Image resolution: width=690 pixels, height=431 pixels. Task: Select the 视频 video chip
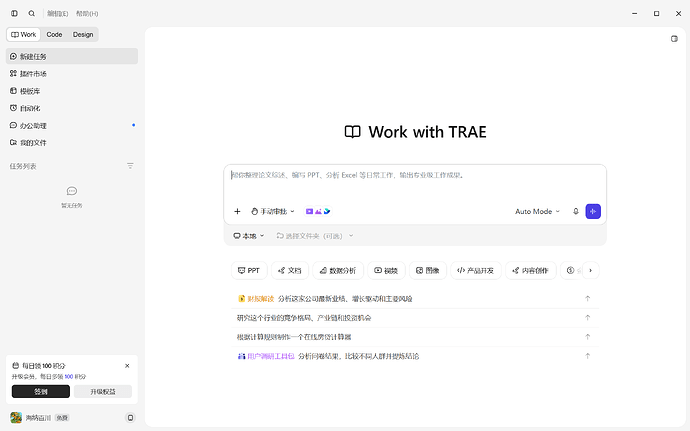pos(386,270)
